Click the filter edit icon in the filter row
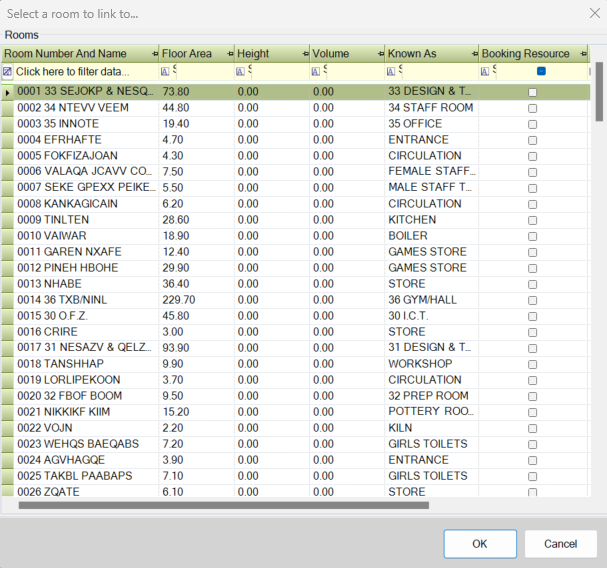Screen dimensions: 607x568 pyautogui.click(x=8, y=72)
